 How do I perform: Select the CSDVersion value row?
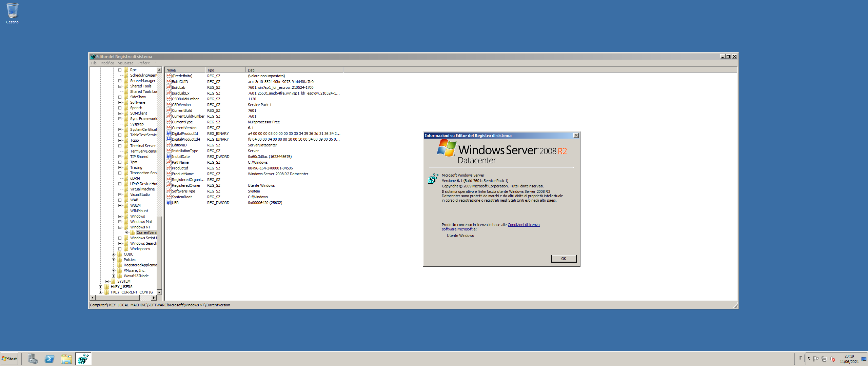(x=254, y=105)
